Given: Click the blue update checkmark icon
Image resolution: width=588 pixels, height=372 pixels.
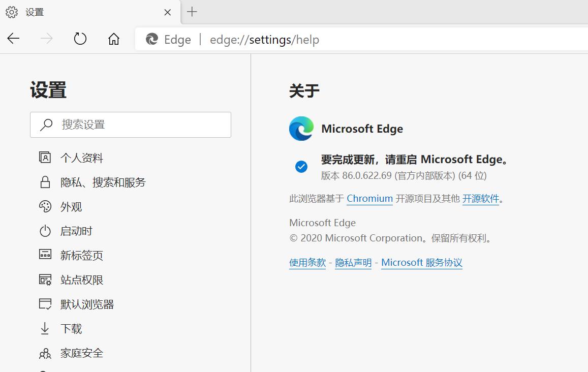Looking at the screenshot, I should click(x=301, y=167).
